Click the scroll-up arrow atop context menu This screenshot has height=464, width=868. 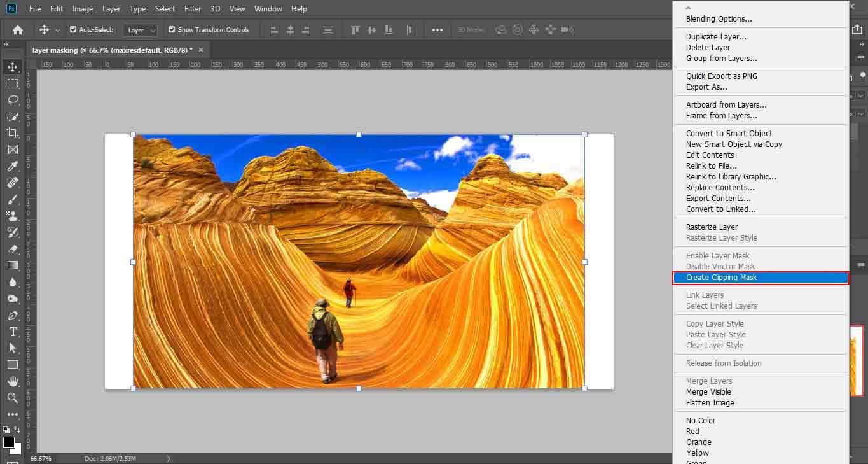pyautogui.click(x=687, y=7)
